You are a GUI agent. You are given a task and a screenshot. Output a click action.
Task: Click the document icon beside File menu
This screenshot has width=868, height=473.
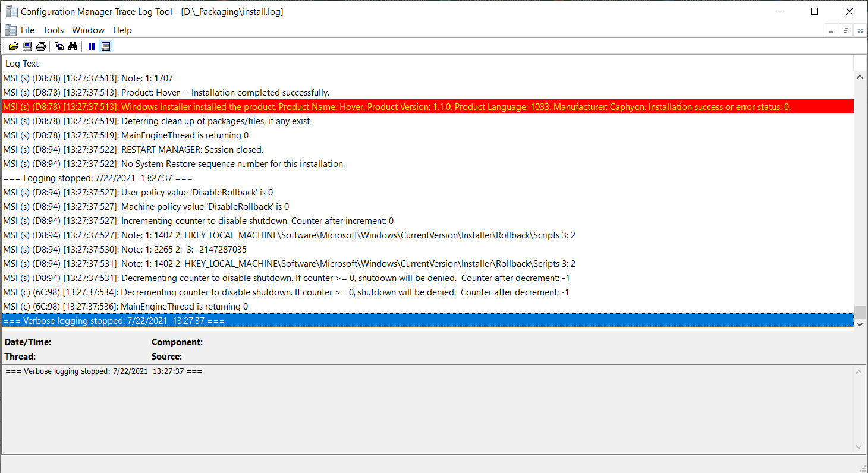11,30
